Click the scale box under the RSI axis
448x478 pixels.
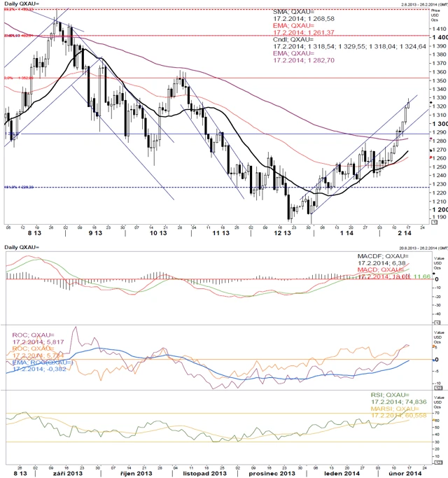pyautogui.click(x=438, y=463)
